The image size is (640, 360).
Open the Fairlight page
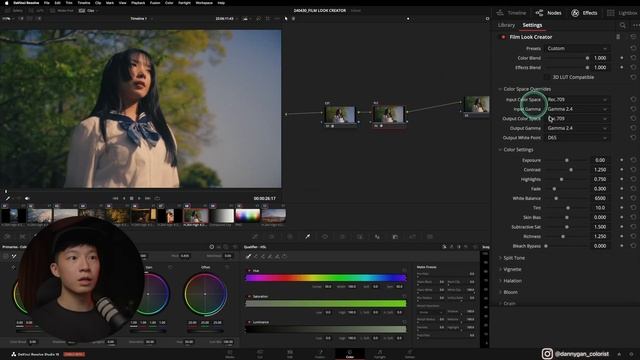coord(380,354)
